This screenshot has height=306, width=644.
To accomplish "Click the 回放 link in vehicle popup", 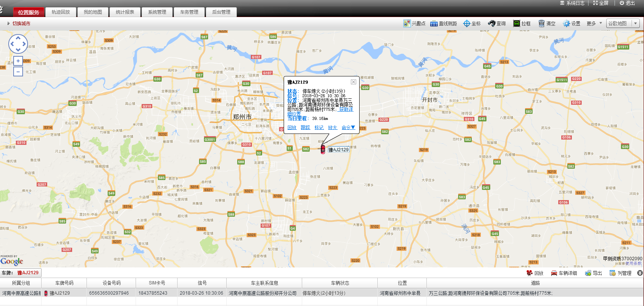I will click(x=292, y=127).
